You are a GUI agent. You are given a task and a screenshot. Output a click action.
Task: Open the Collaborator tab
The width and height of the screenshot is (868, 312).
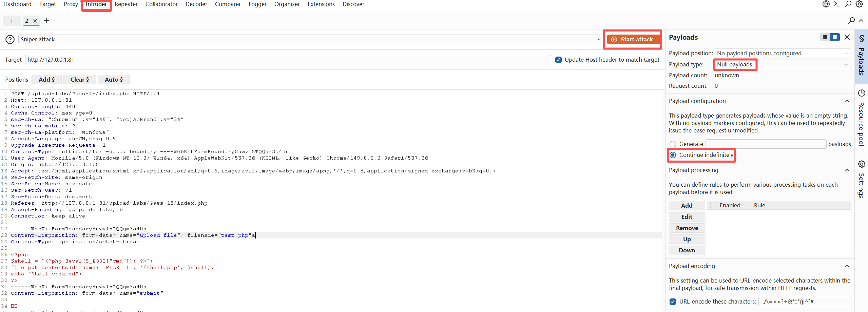[161, 4]
